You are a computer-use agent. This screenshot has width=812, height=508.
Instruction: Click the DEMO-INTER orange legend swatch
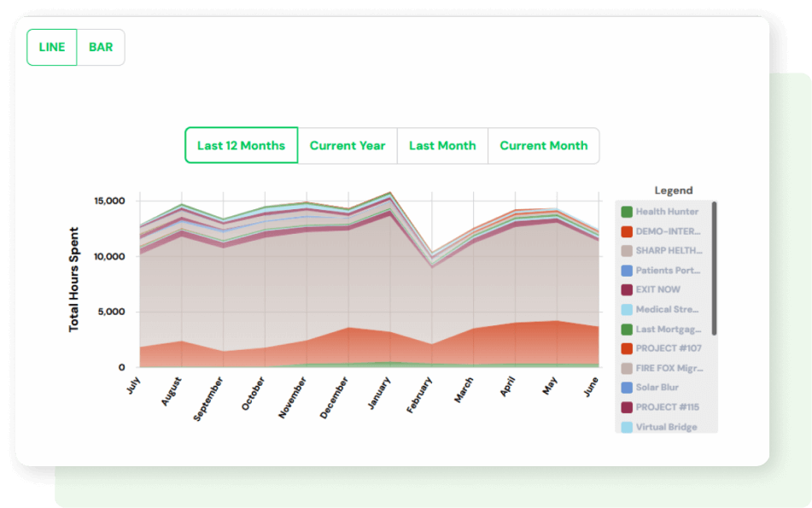pos(627,231)
